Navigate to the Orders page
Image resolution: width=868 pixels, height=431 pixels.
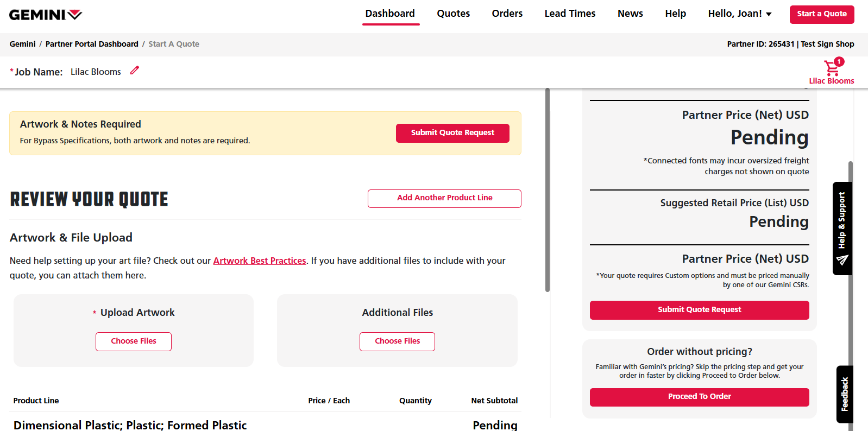click(x=507, y=14)
